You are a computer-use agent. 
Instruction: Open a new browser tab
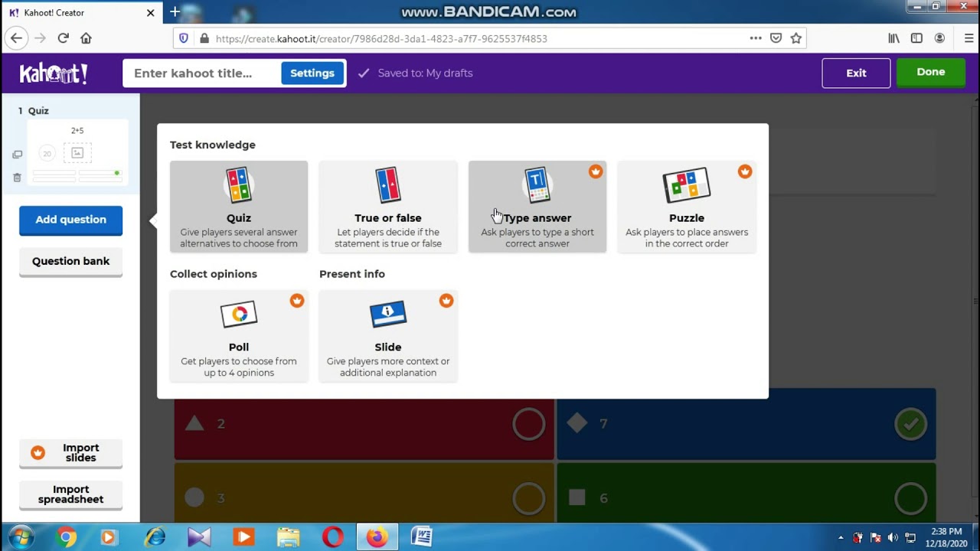175,12
